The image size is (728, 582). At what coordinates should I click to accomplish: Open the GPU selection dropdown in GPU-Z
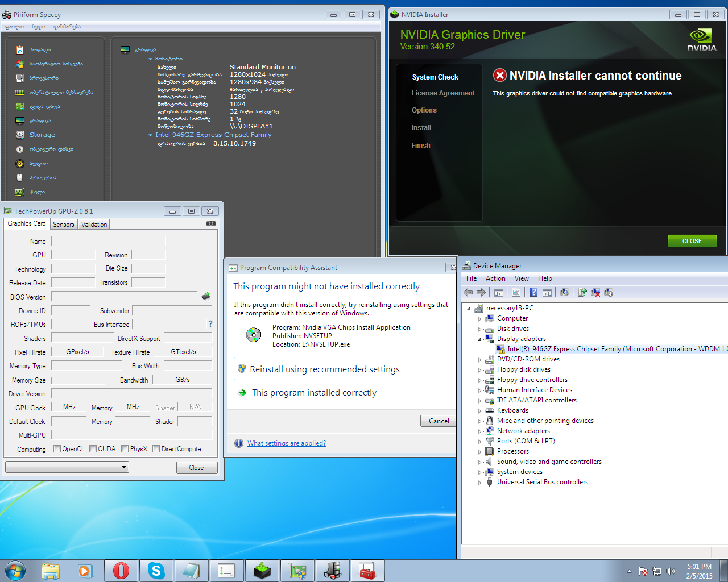[67, 467]
